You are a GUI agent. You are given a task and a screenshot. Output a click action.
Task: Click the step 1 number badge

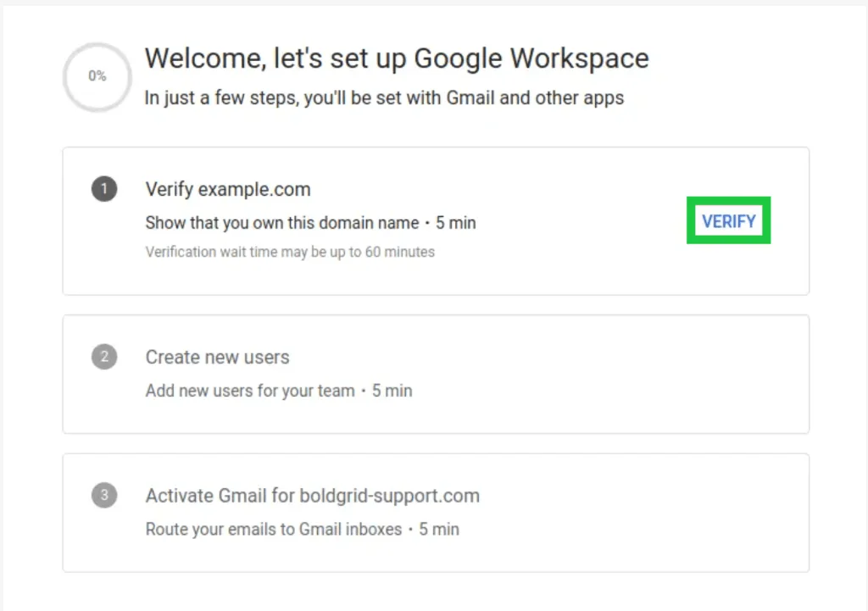click(104, 189)
